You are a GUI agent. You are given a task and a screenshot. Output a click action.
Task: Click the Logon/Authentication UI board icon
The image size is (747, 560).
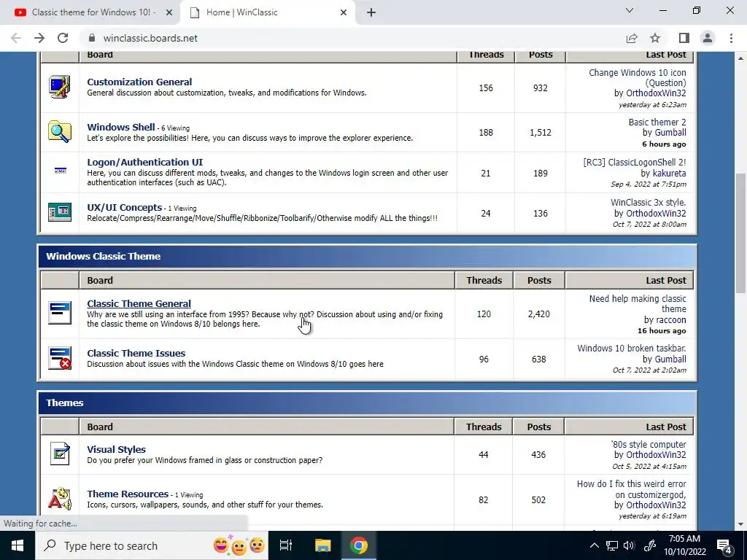pos(60,171)
